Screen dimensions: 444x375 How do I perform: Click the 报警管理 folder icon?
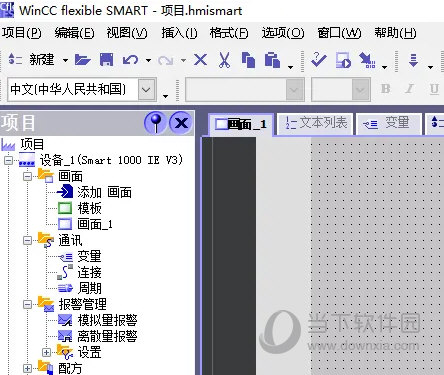pos(45,304)
